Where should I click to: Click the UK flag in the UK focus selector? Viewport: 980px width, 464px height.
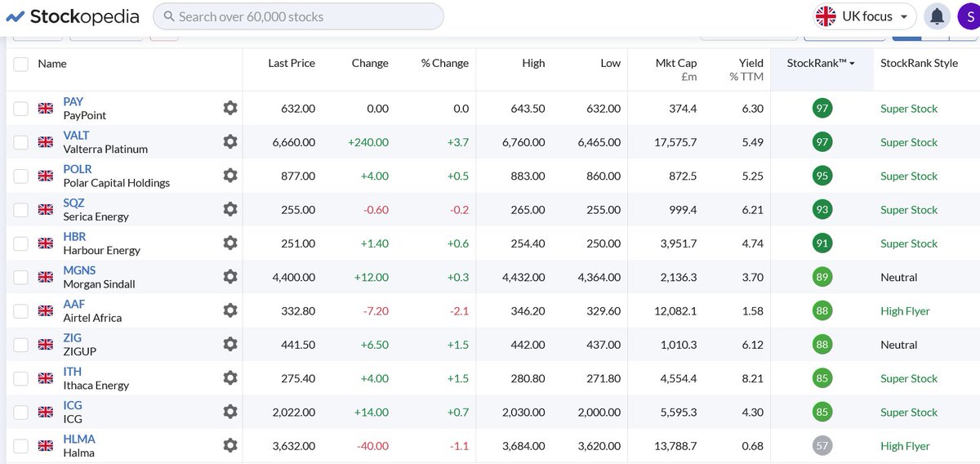[826, 16]
